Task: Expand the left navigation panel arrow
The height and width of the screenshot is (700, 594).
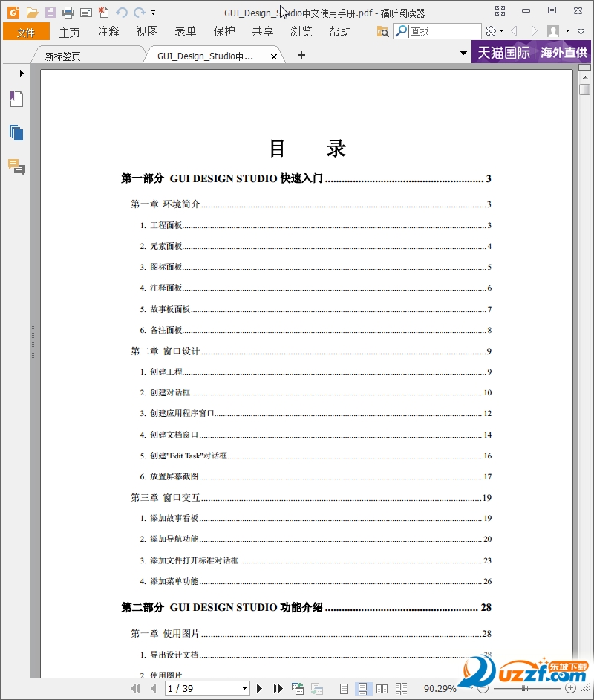Action: point(22,73)
